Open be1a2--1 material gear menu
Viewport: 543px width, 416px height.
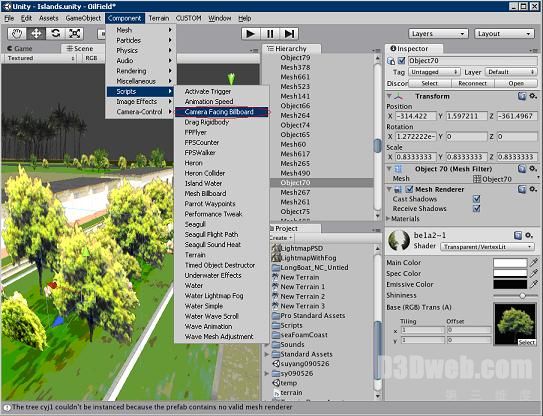click(x=529, y=236)
